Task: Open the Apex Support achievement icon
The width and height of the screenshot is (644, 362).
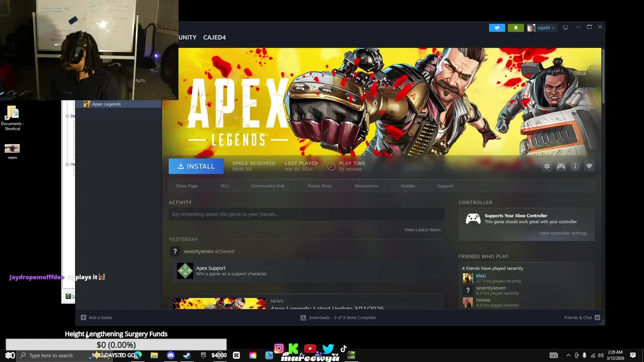Action: 185,271
